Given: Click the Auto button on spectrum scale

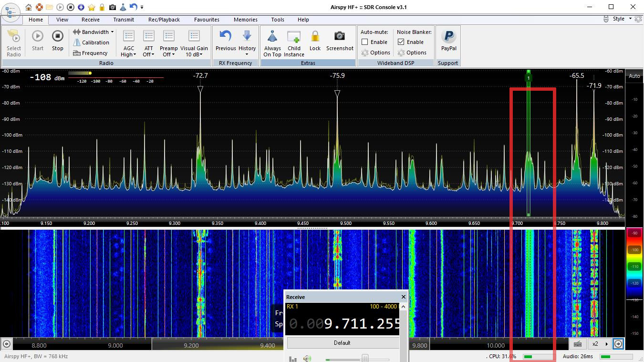Looking at the screenshot, I should click(634, 76).
